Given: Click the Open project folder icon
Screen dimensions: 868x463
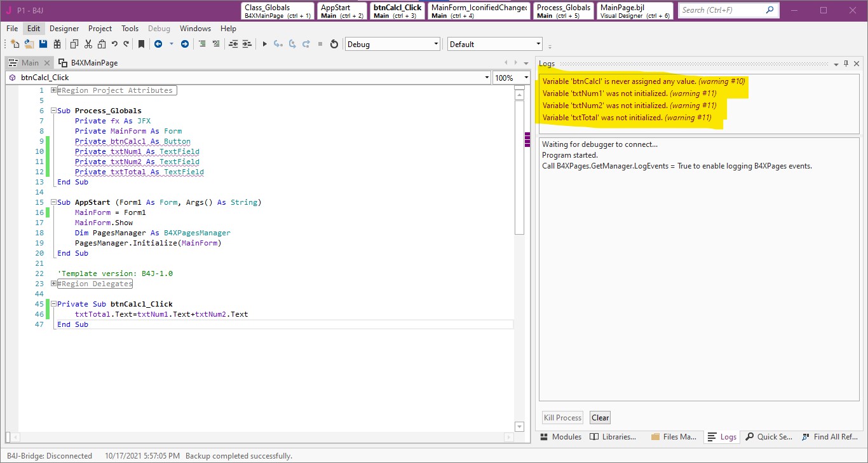Looking at the screenshot, I should point(29,44).
